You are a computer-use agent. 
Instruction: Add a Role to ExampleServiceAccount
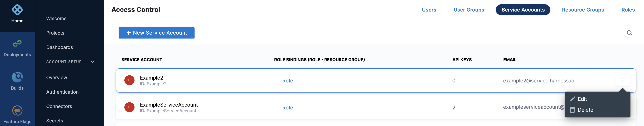(x=285, y=108)
